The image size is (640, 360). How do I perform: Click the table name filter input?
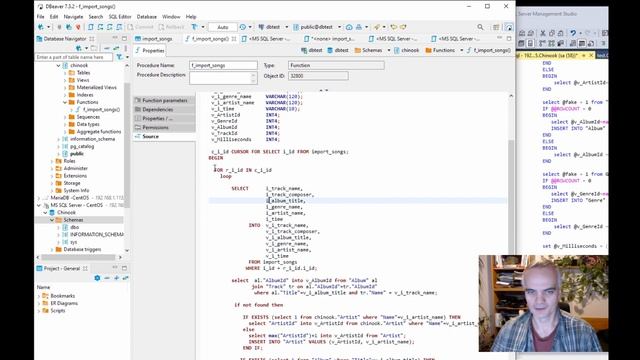(x=73, y=57)
